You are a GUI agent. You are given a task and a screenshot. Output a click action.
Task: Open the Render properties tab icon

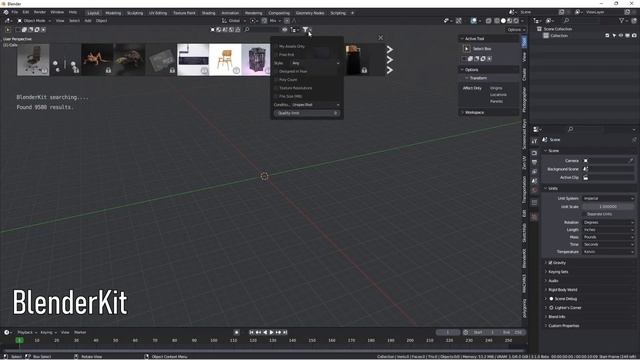tap(534, 153)
